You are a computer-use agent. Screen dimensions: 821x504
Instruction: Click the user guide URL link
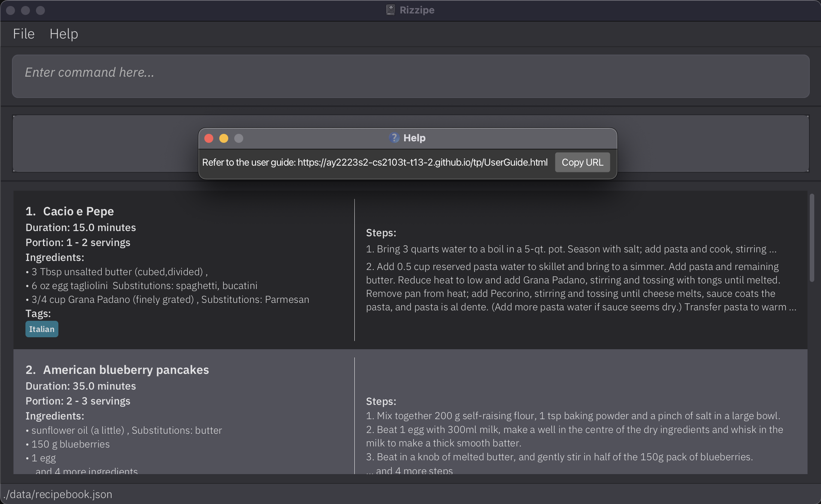tap(422, 162)
